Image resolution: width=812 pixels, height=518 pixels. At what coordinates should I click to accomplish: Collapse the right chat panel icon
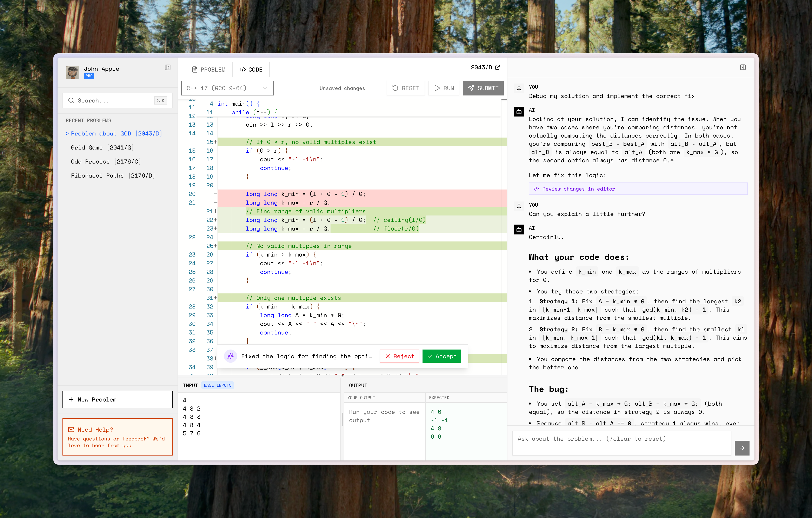point(743,67)
